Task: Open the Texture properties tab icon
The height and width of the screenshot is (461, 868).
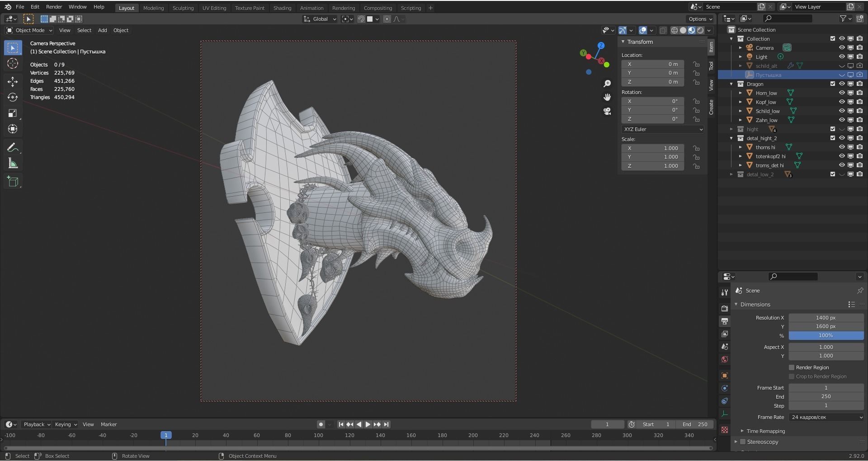Action: 725,430
